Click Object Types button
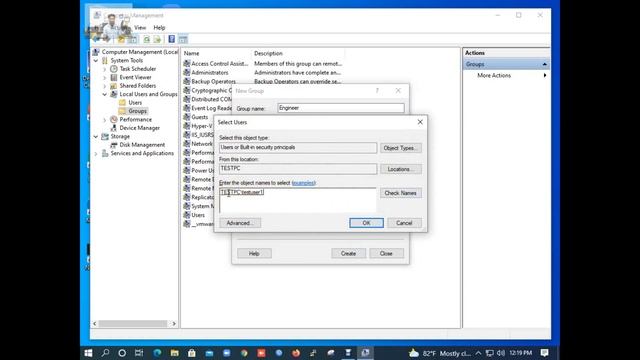 401,148
